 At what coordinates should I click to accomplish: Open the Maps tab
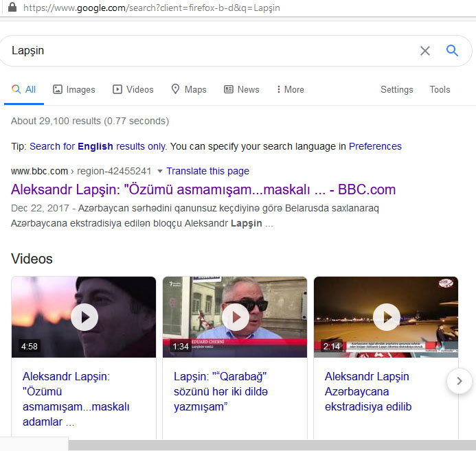189,89
